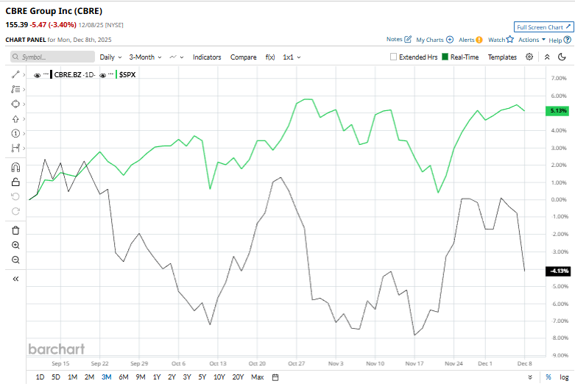The width and height of the screenshot is (575, 392).
Task: Toggle CBRE.BZ series visibility eye
Action: point(37,76)
